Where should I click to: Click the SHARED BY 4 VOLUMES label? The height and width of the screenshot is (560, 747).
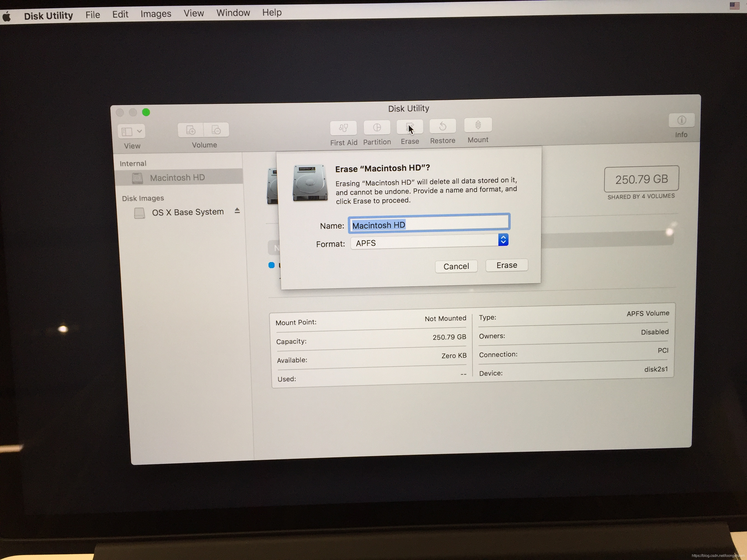pyautogui.click(x=641, y=196)
